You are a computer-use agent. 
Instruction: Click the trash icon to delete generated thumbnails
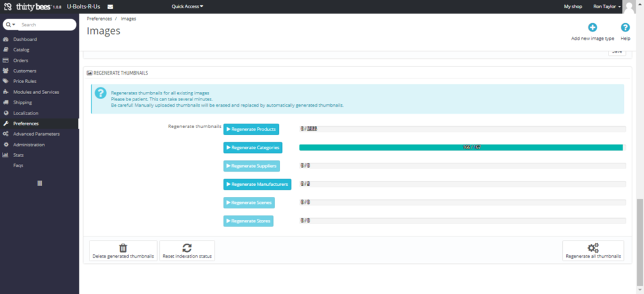[123, 248]
